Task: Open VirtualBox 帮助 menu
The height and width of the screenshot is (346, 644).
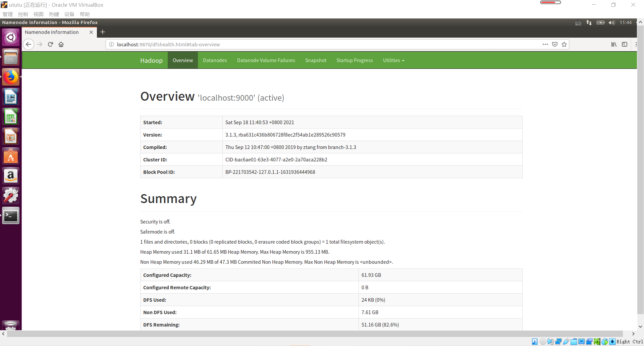Action: coord(85,14)
